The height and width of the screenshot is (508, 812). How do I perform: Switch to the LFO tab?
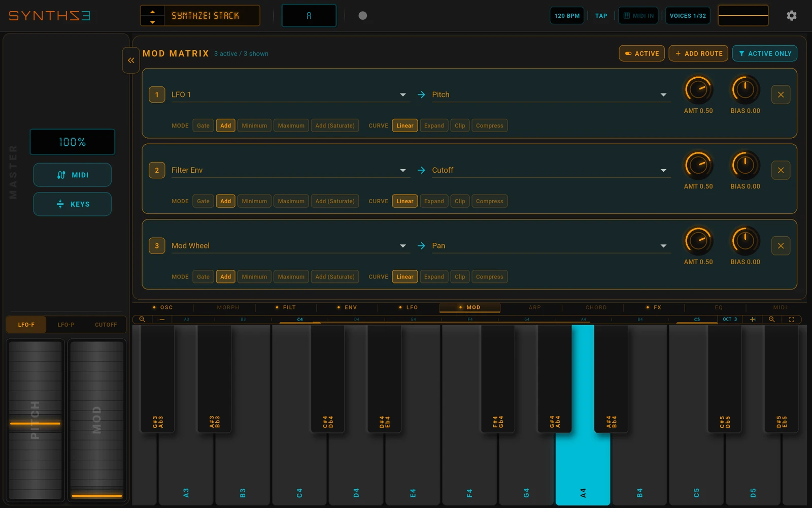pos(409,307)
